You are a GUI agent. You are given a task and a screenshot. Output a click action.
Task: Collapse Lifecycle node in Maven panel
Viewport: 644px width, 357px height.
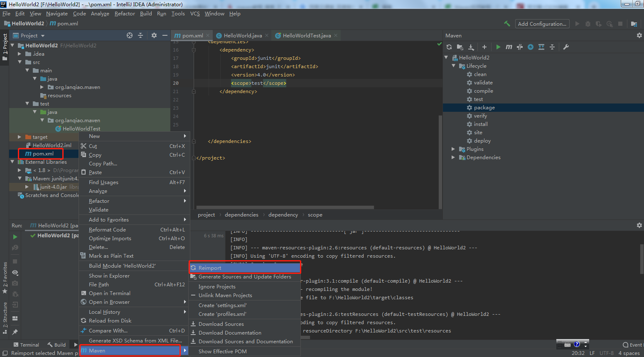[453, 66]
